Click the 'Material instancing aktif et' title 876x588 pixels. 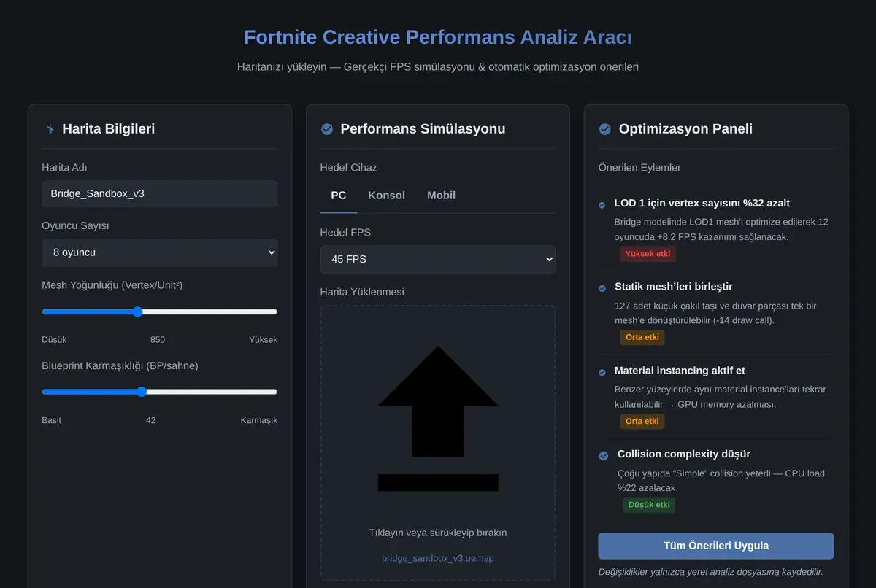pos(680,371)
